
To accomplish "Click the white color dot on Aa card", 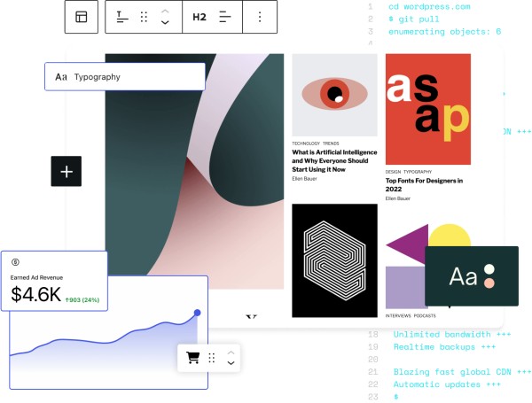I will pyautogui.click(x=489, y=269).
